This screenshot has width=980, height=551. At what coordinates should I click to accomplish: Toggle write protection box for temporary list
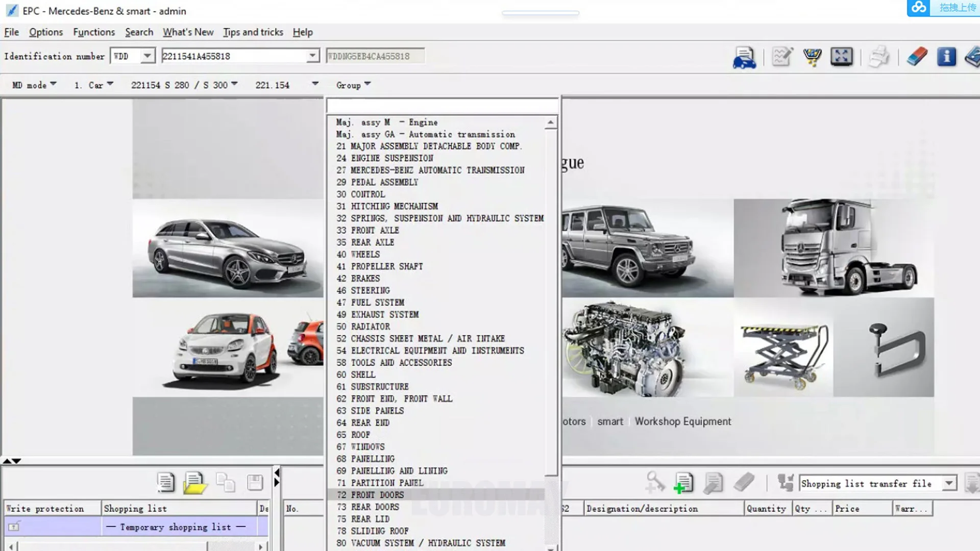14,527
